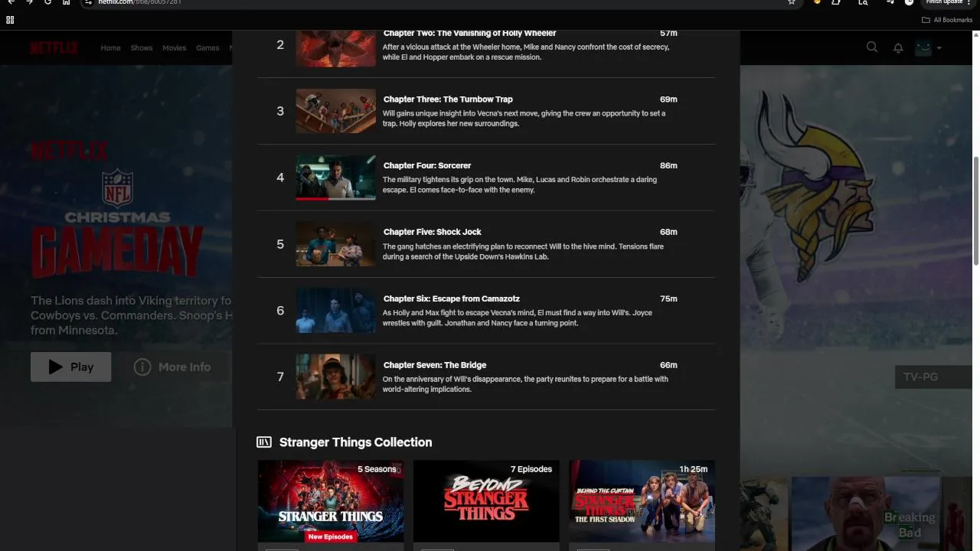This screenshot has height=551, width=980.
Task: Open the Movies section
Action: (x=174, y=48)
